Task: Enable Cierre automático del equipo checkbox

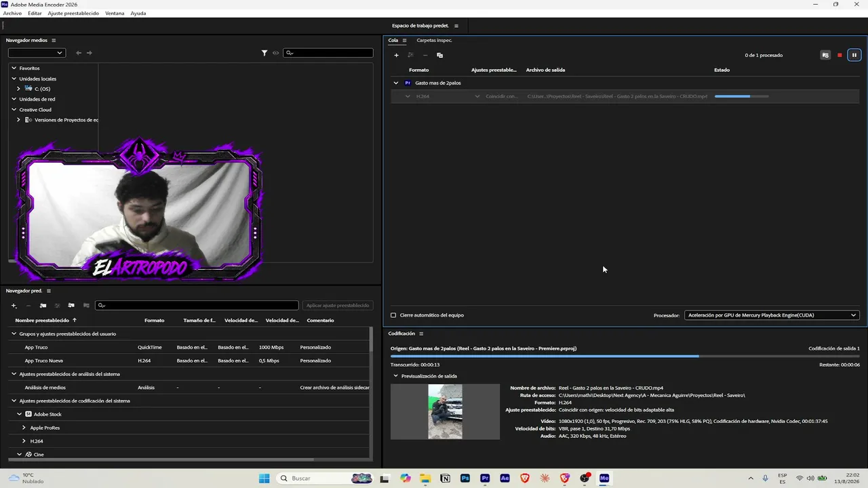Action: 393,315
